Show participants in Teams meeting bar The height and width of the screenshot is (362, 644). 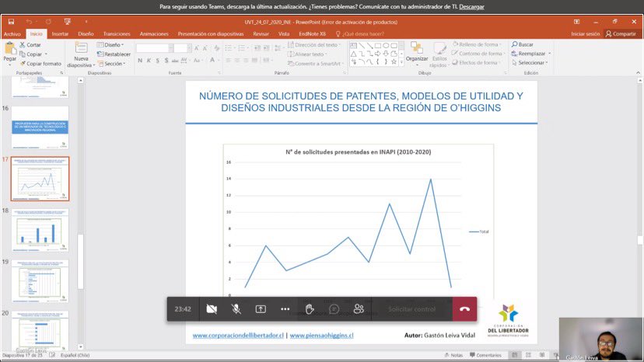359,309
